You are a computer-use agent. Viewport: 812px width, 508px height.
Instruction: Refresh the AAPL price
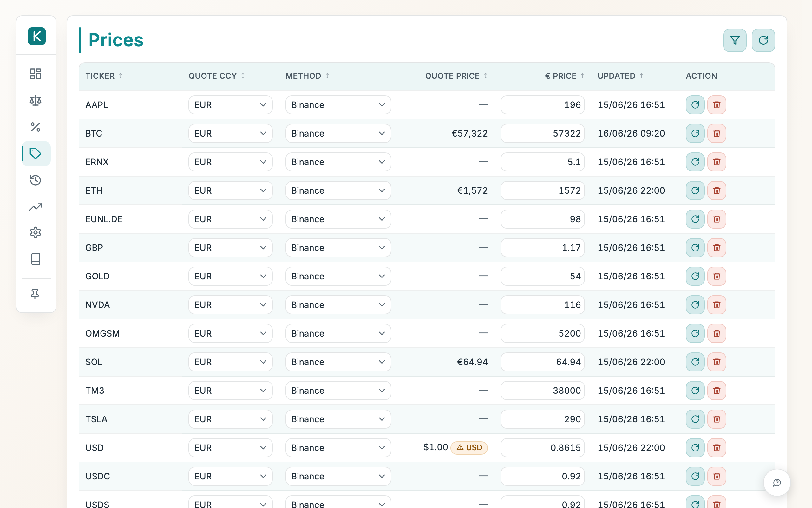tap(695, 105)
